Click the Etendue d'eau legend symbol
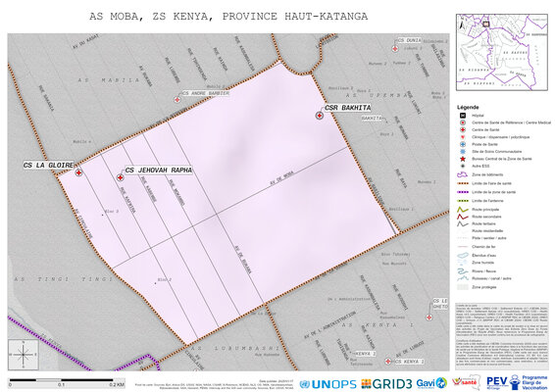 pyautogui.click(x=462, y=255)
